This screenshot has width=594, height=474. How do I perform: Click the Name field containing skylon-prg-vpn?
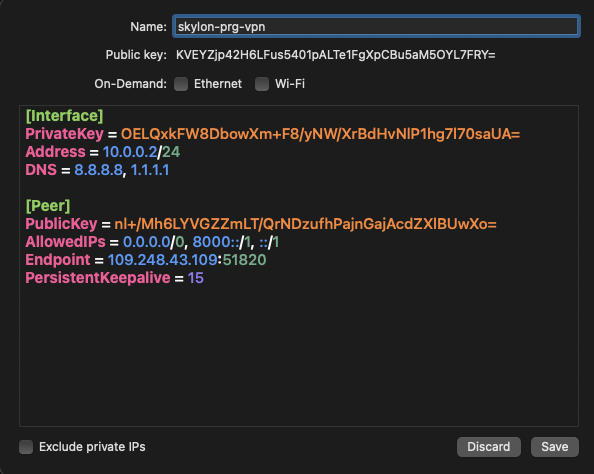[376, 26]
